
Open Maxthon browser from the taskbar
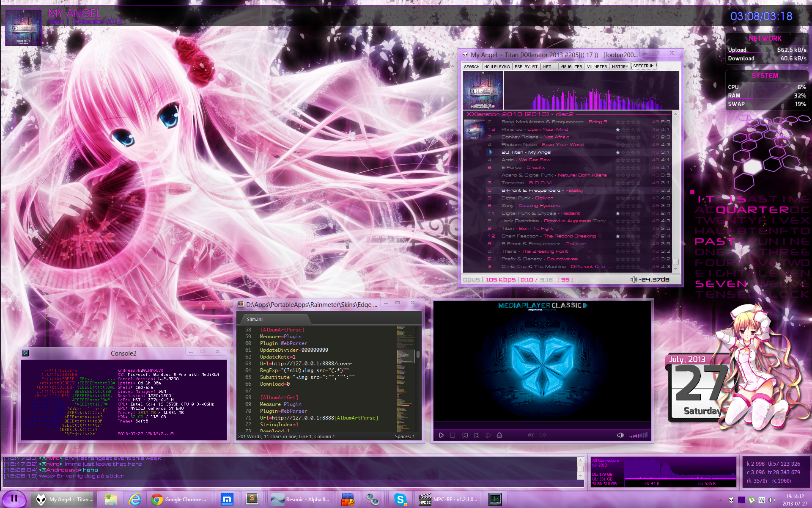pos(227,500)
